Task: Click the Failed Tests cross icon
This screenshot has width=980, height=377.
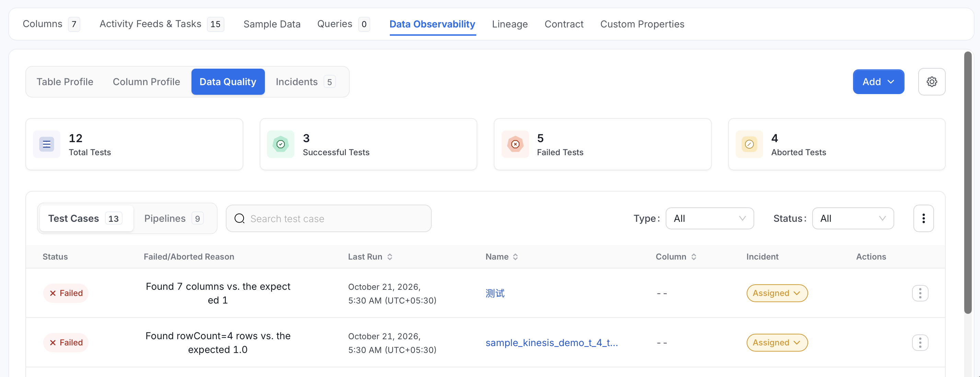Action: [515, 144]
